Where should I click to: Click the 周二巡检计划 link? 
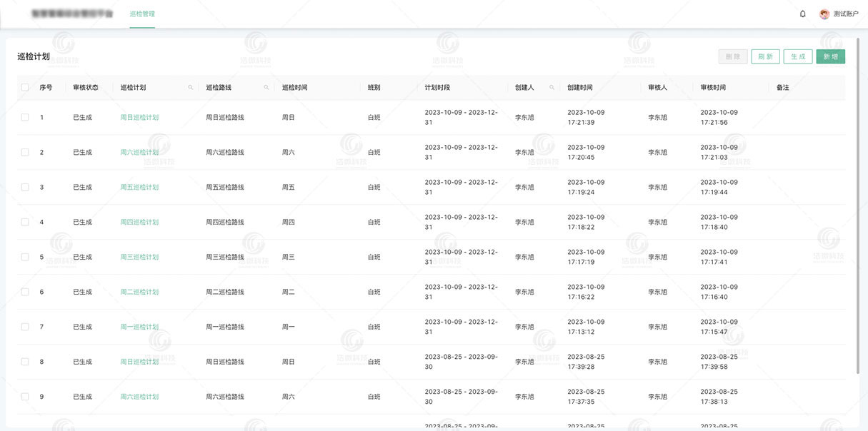click(139, 292)
